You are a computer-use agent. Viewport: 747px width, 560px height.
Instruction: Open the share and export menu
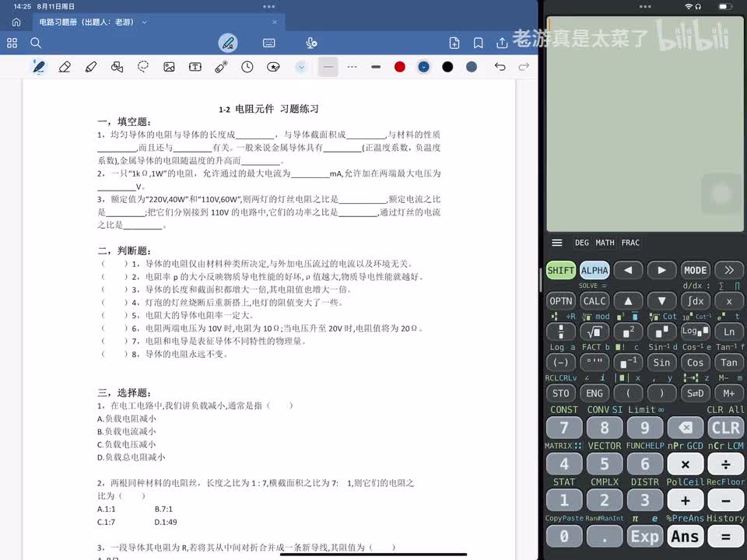(502, 44)
